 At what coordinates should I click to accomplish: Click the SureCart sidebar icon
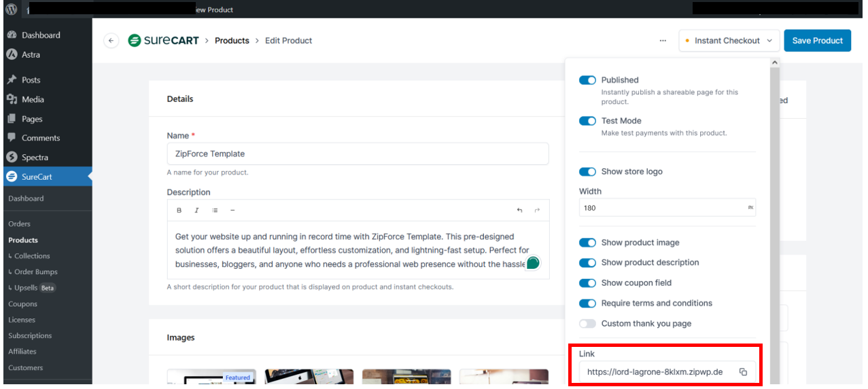(12, 177)
